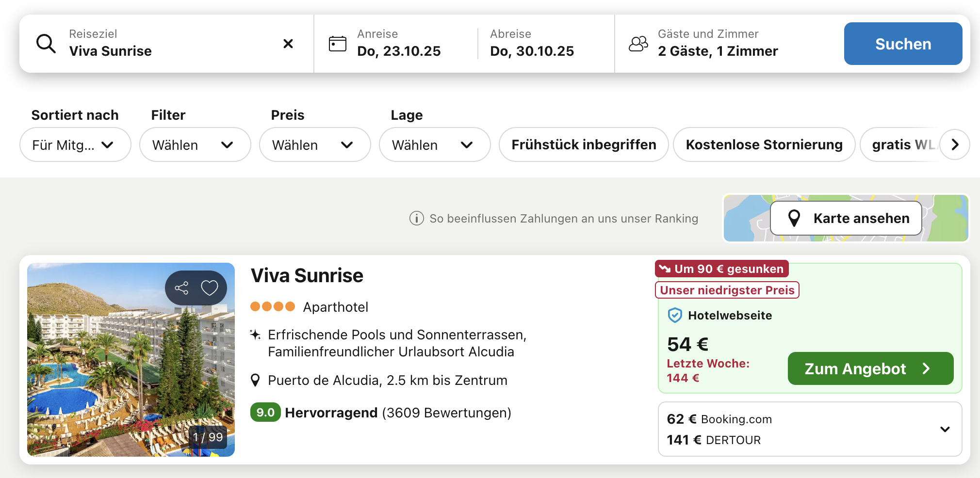Viewport: 980px width, 478px height.
Task: Open the Filter Wählen dropdown
Action: [195, 144]
